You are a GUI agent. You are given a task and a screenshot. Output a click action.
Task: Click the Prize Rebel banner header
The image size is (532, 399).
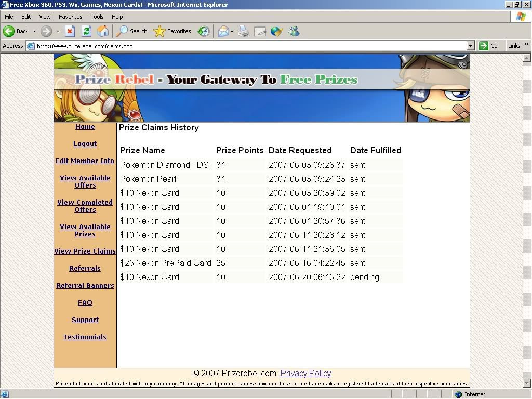pyautogui.click(x=262, y=88)
